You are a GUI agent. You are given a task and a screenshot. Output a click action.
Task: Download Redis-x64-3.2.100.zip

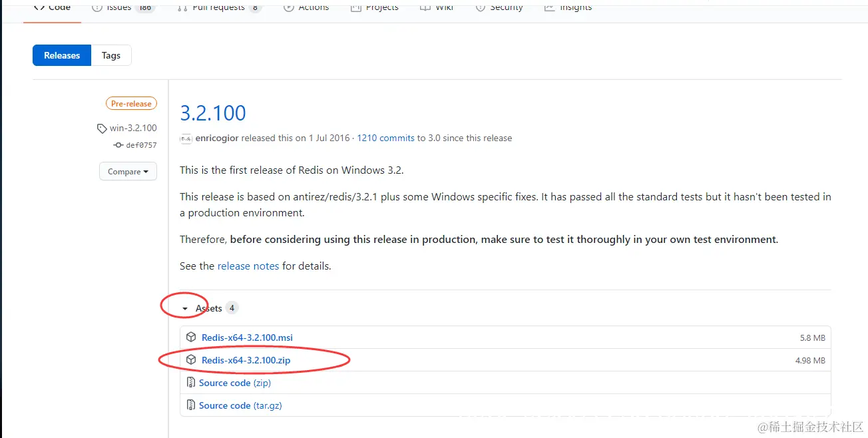point(246,360)
